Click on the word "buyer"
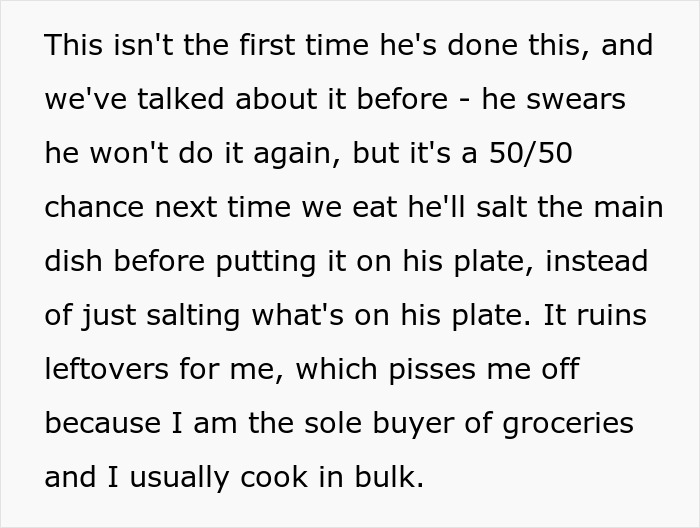The image size is (700, 528). point(409,423)
